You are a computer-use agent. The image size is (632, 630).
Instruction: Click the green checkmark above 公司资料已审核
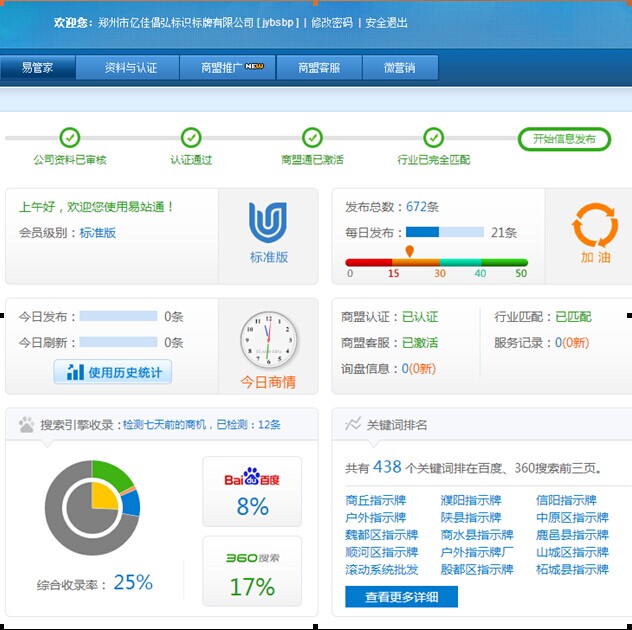[69, 138]
